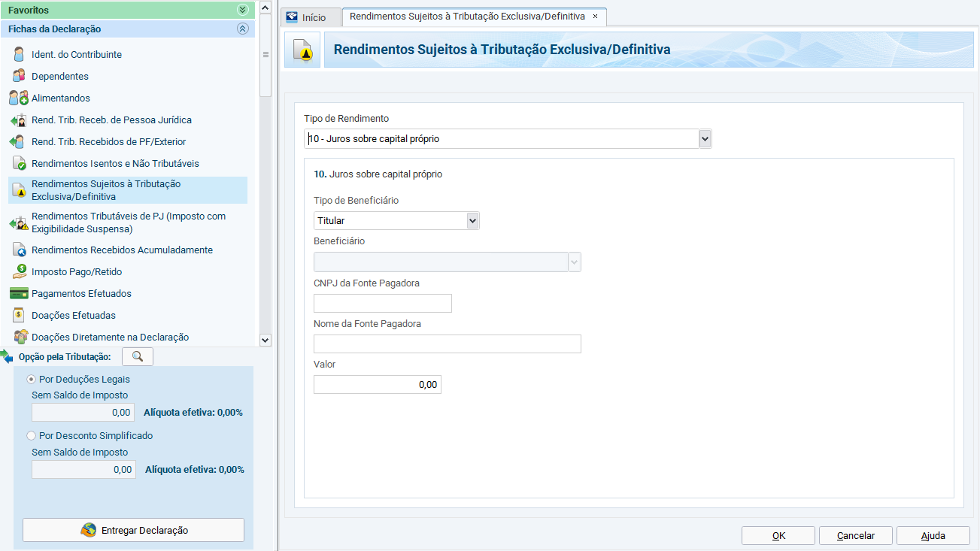Collapse the Fichas da Declaração panel

tap(242, 29)
